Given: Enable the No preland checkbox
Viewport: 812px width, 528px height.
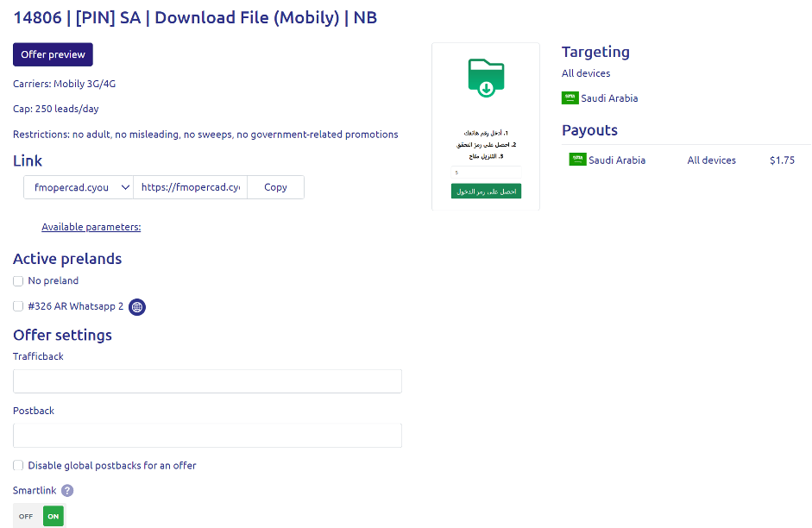Looking at the screenshot, I should point(18,281).
